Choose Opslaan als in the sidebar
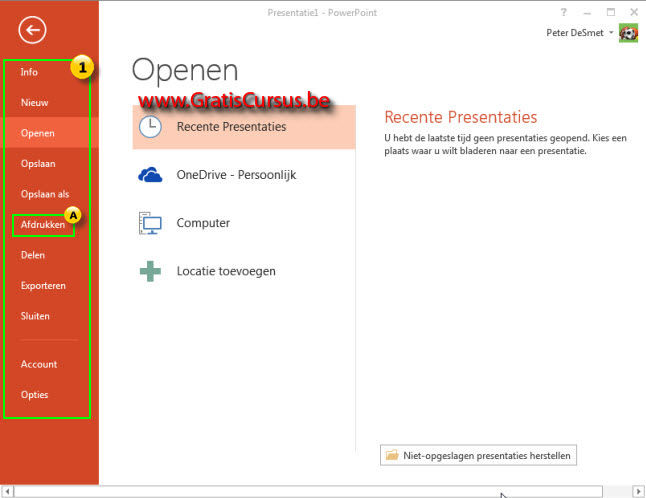Viewport: 646px width, 498px height. pyautogui.click(x=45, y=194)
